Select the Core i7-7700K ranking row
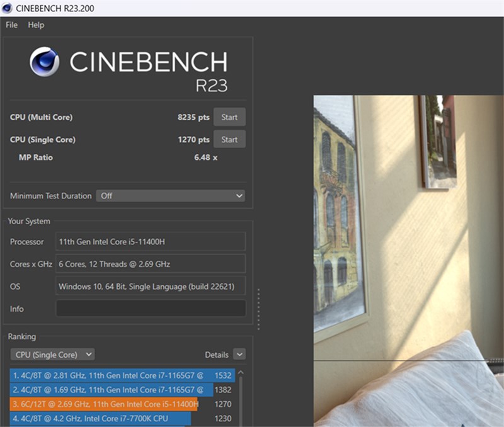This screenshot has width=504, height=427. pos(122,418)
